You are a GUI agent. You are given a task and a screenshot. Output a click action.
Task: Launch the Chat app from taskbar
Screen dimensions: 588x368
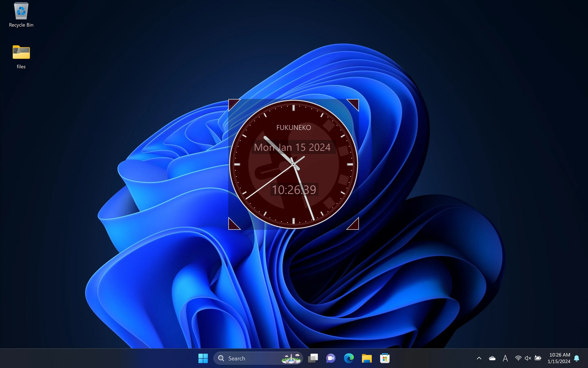coord(331,358)
